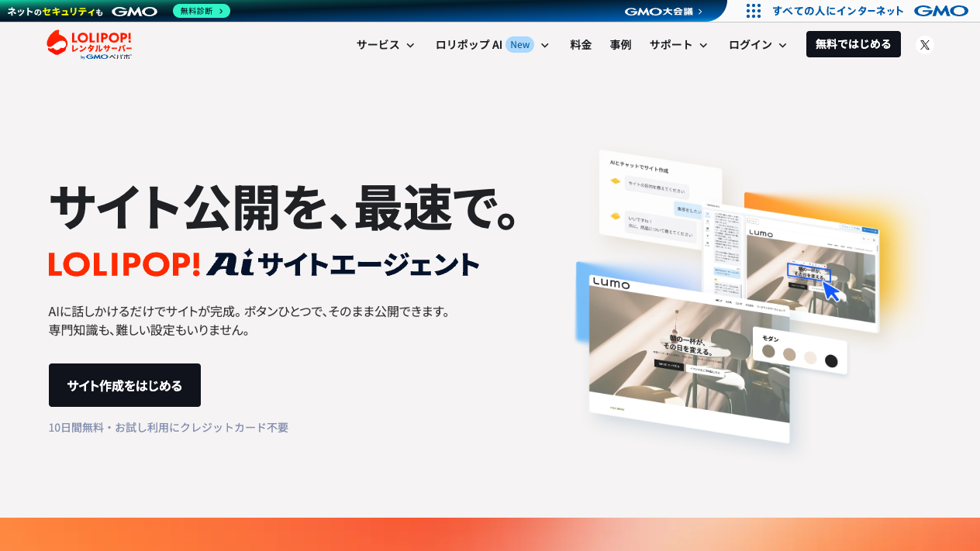Open the GMO services grid icon
The width and height of the screenshot is (980, 551).
[754, 11]
